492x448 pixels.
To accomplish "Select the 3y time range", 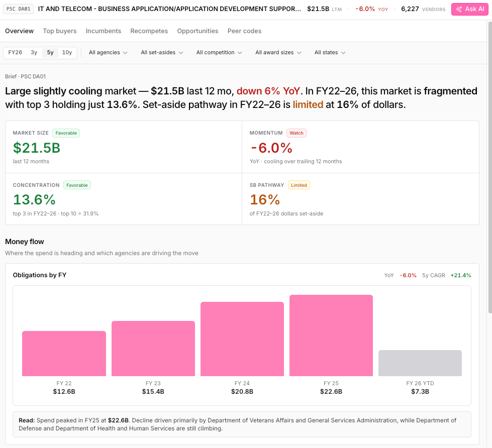I will pos(34,52).
